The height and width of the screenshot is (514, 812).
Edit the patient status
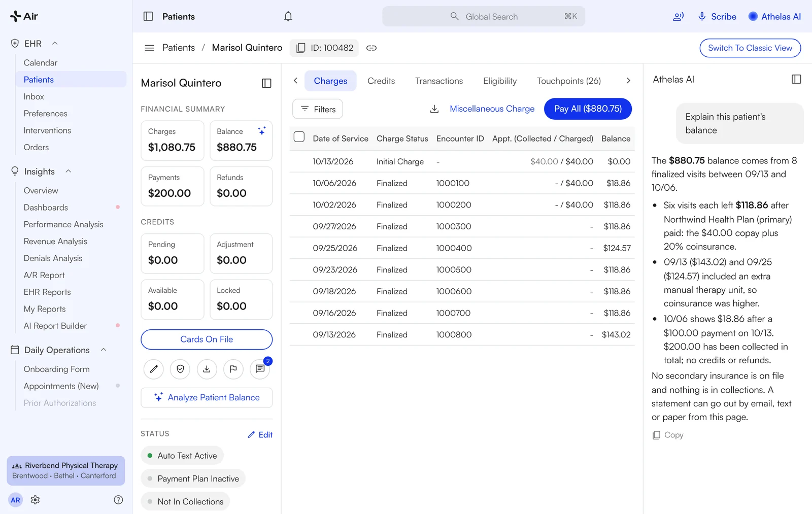[x=260, y=435]
